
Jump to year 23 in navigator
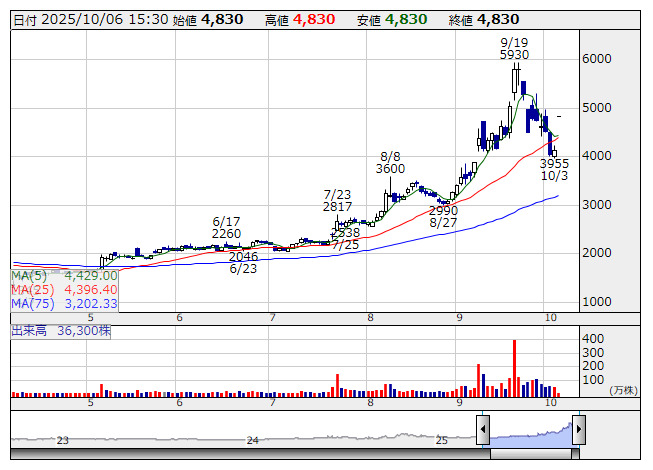click(62, 440)
